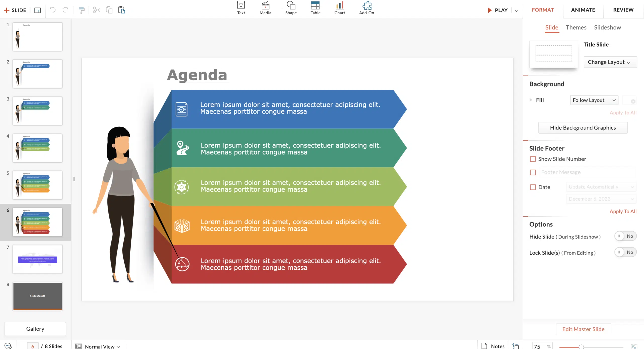
Task: Click the box icon on orange banner
Action: 182,226
